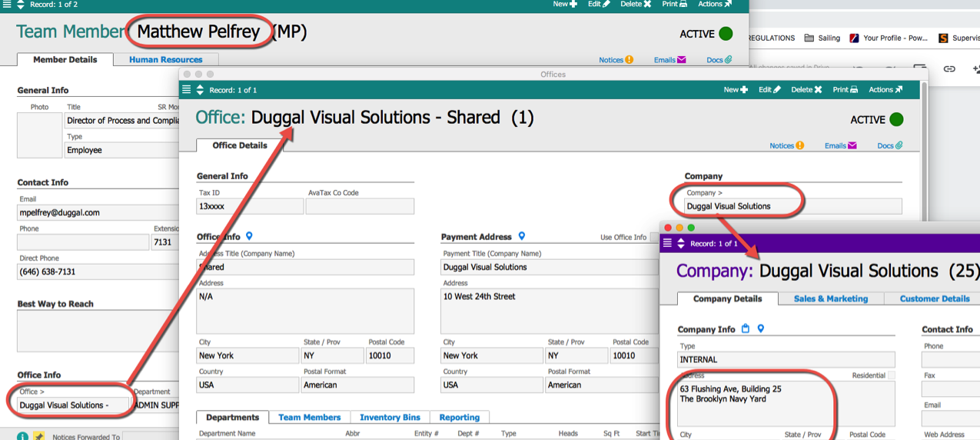This screenshot has width=980, height=440.
Task: Switch to the Team Members tab
Action: coord(309,417)
